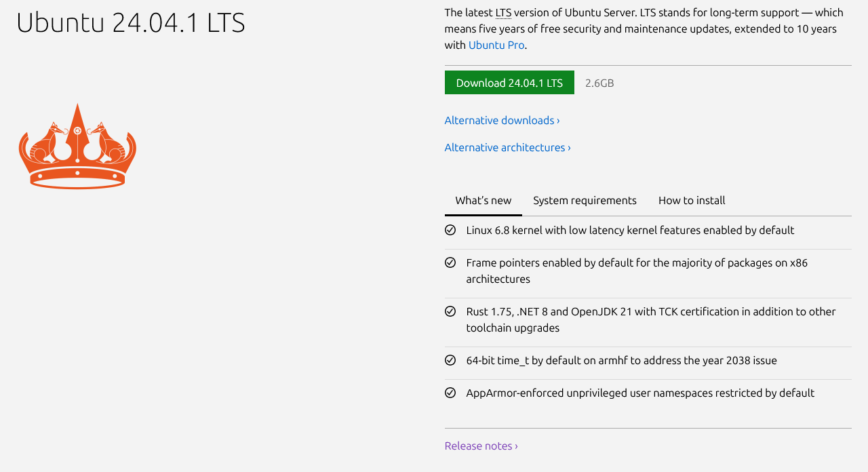Switch to the System requirements tab
Image resolution: width=868 pixels, height=472 pixels.
585,201
